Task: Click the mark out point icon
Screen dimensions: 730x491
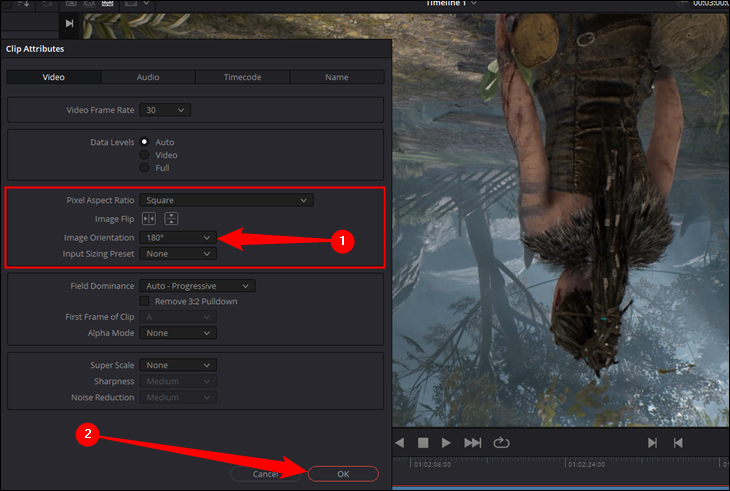Action: tap(678, 442)
